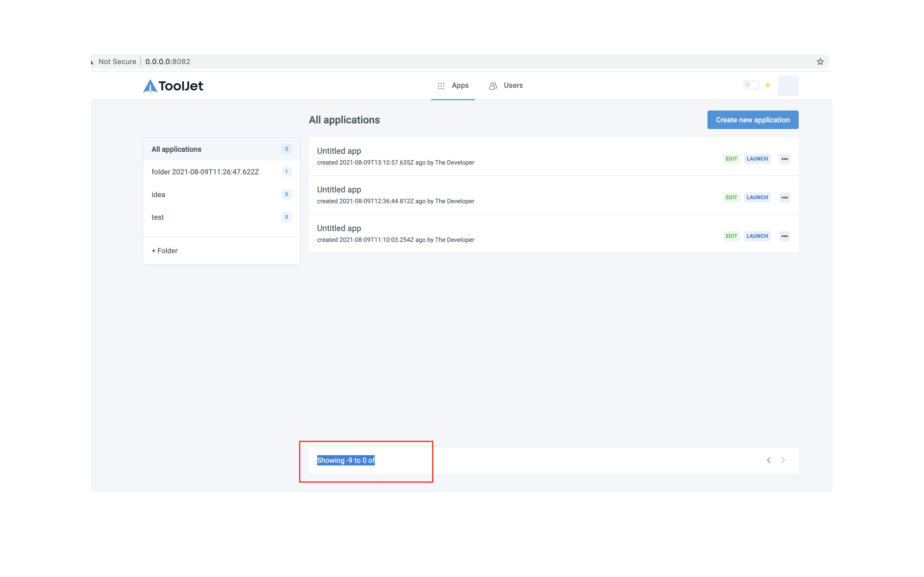Click the Not Secure warning indicator
Viewport: 924px width, 577px height.
(x=117, y=62)
